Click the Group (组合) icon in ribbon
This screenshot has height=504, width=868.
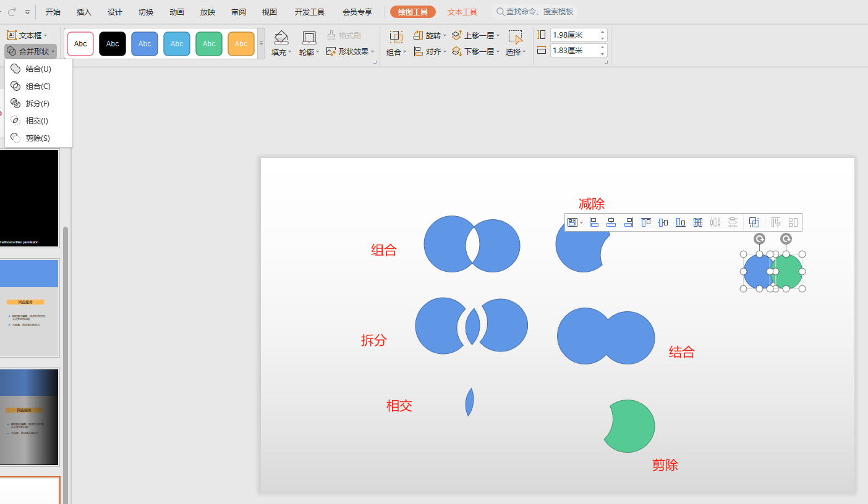(396, 37)
